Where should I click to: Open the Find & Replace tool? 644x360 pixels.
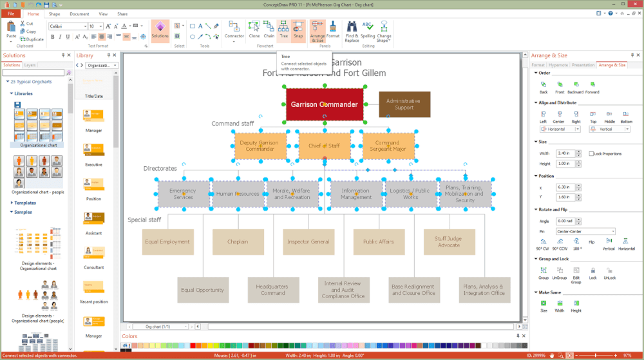pos(352,31)
